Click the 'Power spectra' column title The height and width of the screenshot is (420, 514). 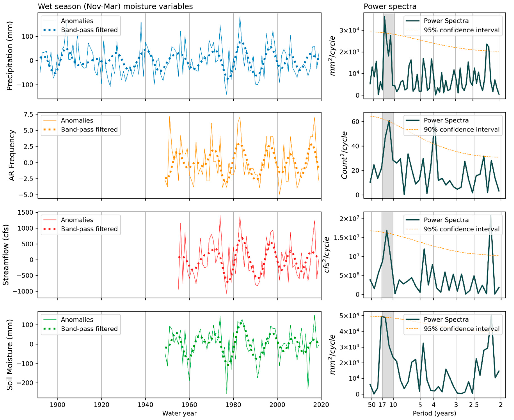tap(390, 6)
